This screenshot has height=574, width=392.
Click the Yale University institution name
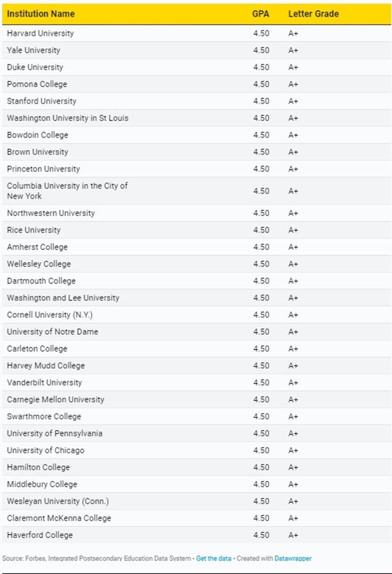coord(33,50)
